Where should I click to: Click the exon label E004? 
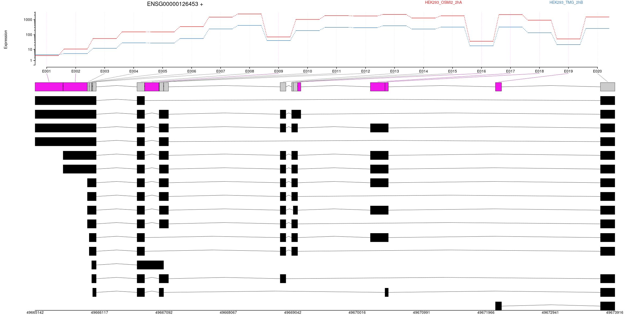(x=134, y=71)
